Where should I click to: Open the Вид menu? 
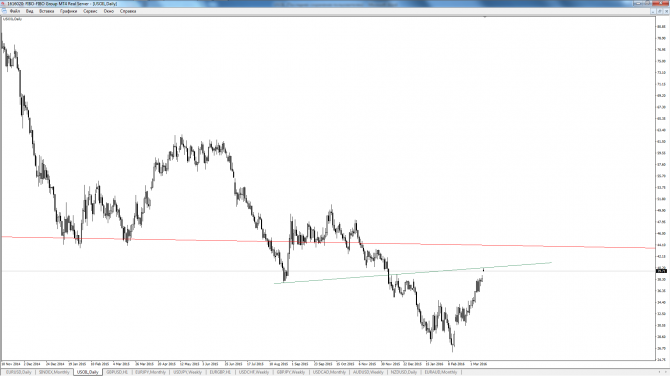29,11
